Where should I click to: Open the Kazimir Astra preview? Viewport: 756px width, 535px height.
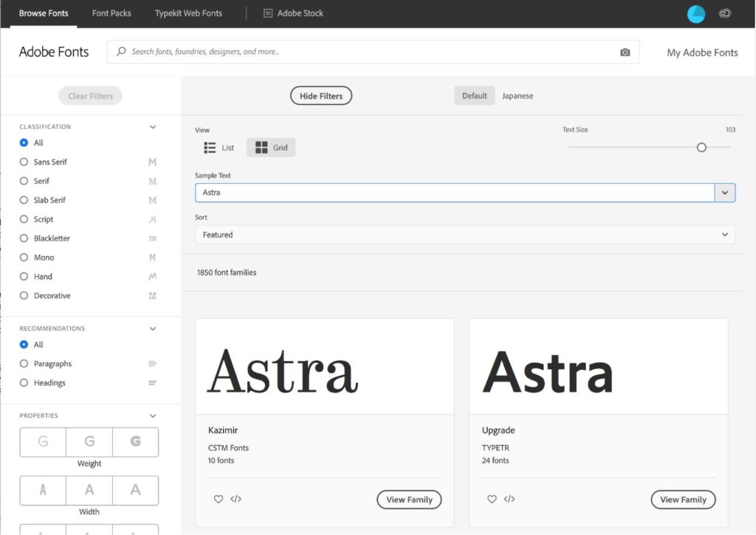coord(325,366)
